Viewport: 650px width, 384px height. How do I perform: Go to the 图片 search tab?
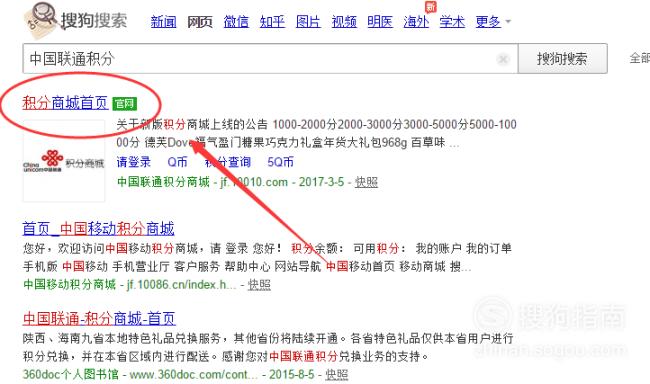tap(308, 22)
